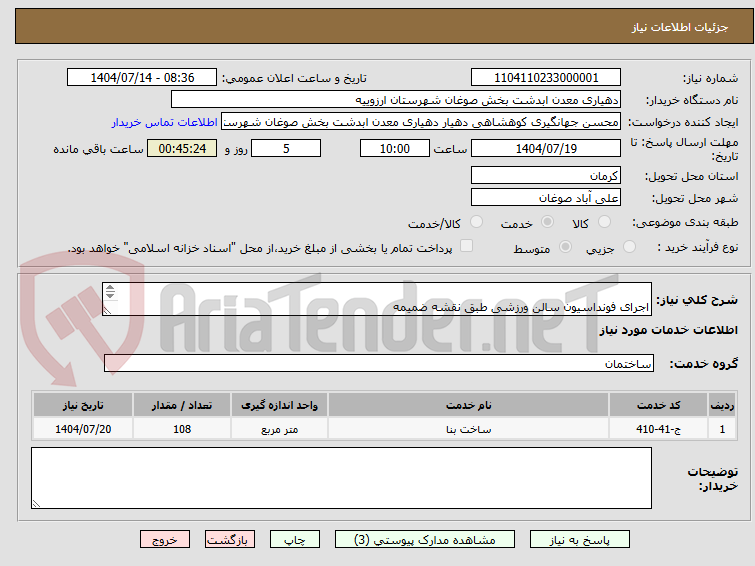Click the واحد اندازه گیری column header
755x566 pixels.
point(279,405)
